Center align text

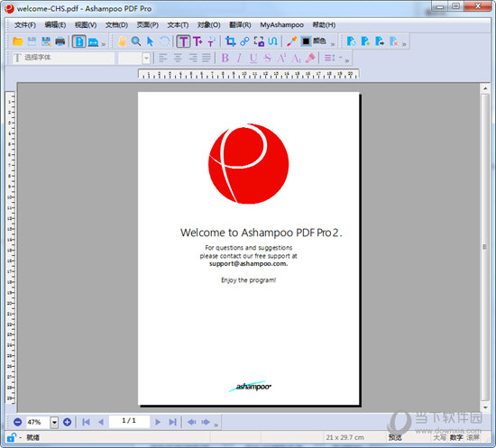point(178,58)
